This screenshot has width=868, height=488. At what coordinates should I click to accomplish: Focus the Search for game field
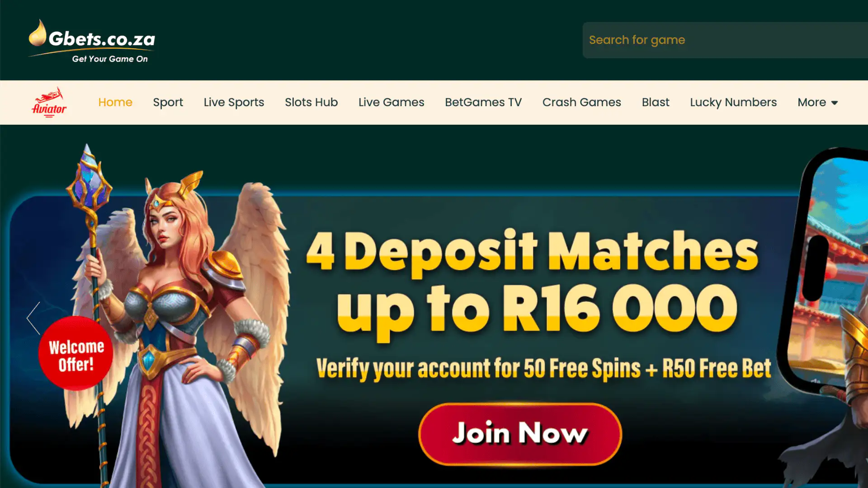pyautogui.click(x=725, y=40)
